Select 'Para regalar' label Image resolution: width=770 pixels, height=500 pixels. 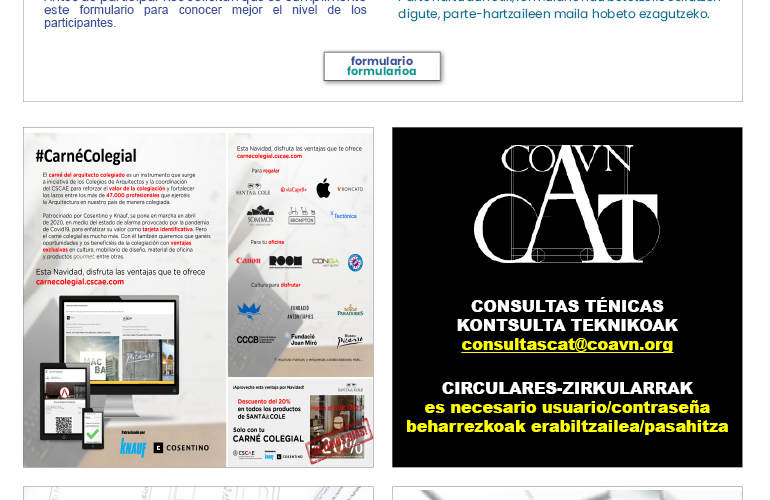coord(265,171)
